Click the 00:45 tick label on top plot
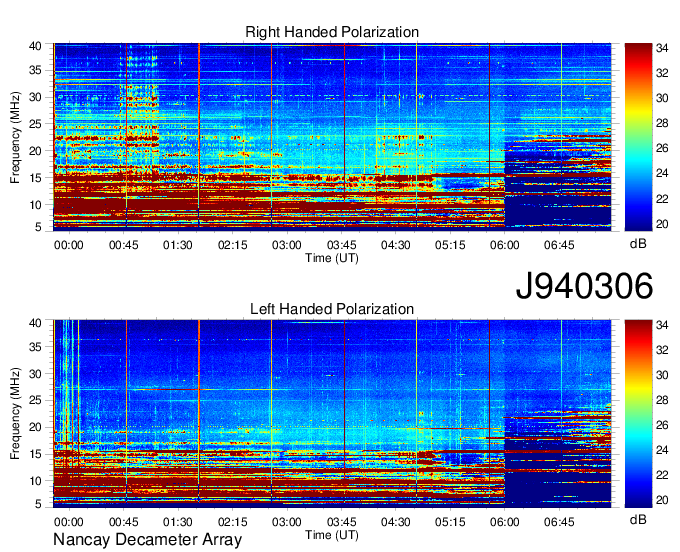 pos(124,245)
